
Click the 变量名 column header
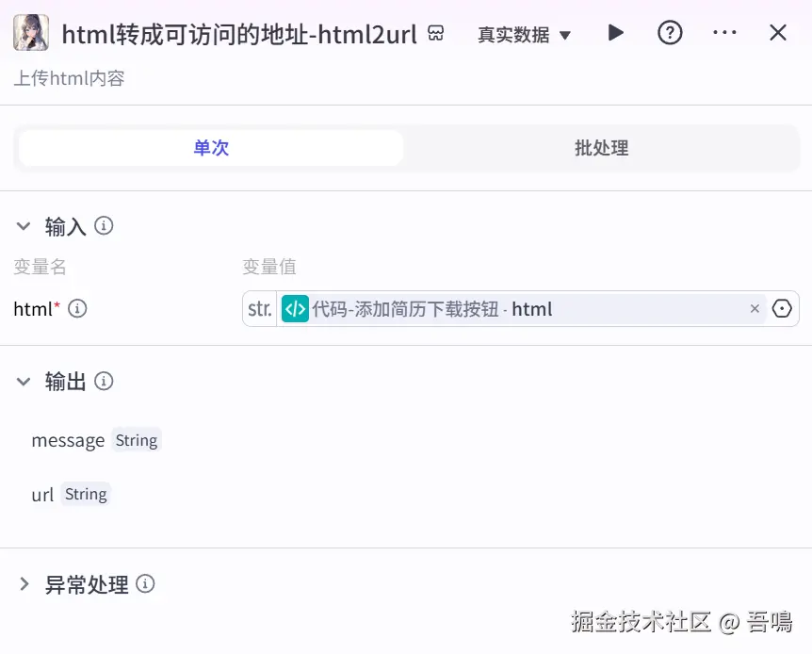[40, 267]
